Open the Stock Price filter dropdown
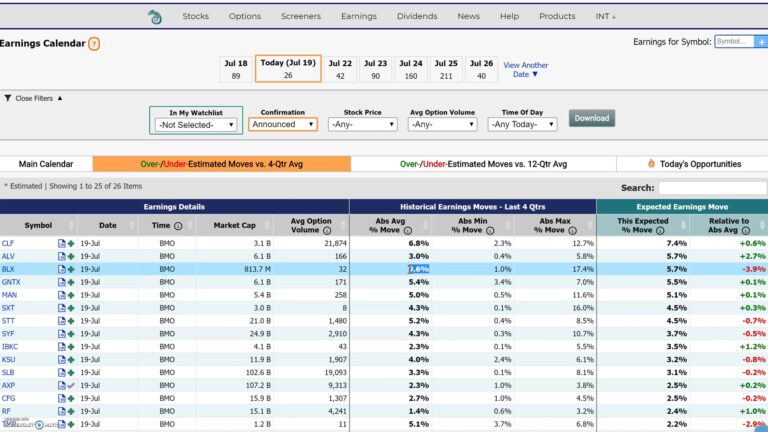 pyautogui.click(x=362, y=124)
